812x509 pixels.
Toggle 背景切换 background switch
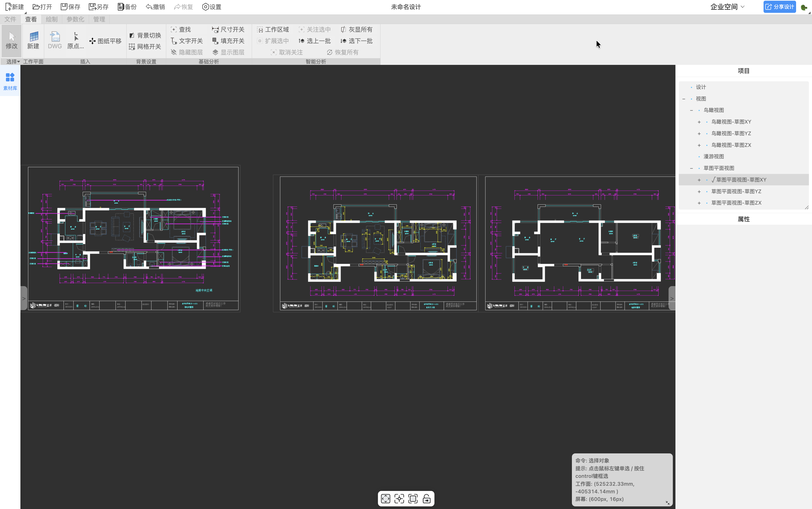(145, 35)
